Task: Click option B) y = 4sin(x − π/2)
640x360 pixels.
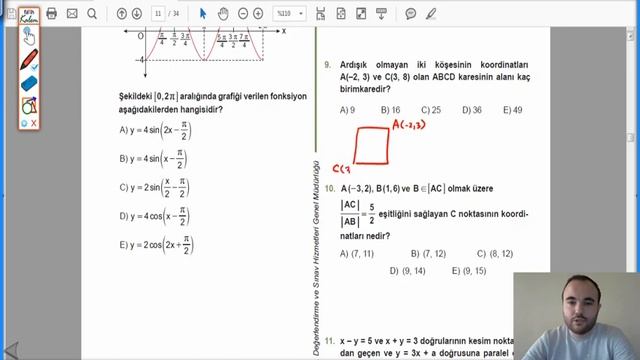Action: 153,159
